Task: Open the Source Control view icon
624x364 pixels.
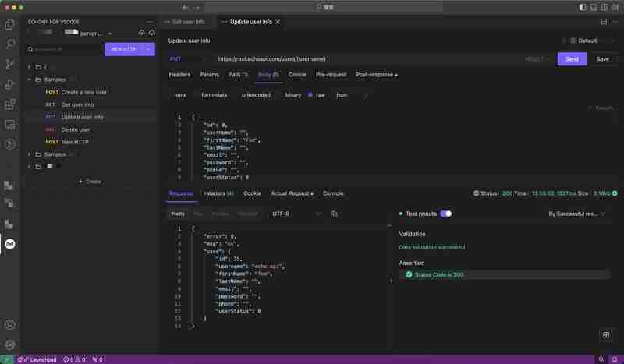Action: (x=10, y=64)
